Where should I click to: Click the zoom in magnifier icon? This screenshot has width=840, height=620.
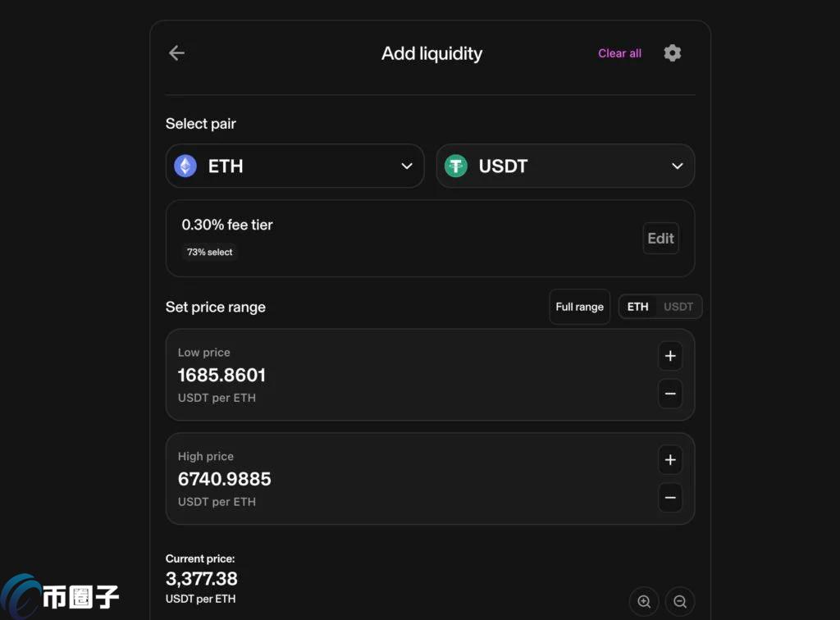tap(644, 602)
